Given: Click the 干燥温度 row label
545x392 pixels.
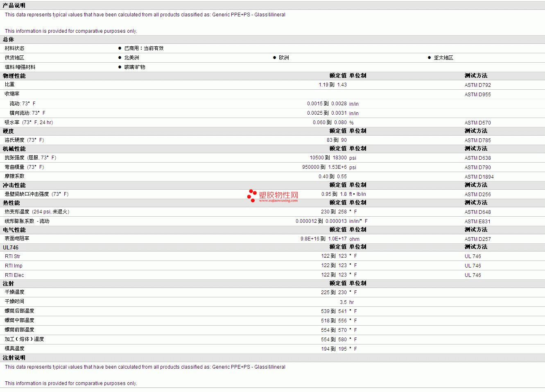Looking at the screenshot, I should pos(14,292).
